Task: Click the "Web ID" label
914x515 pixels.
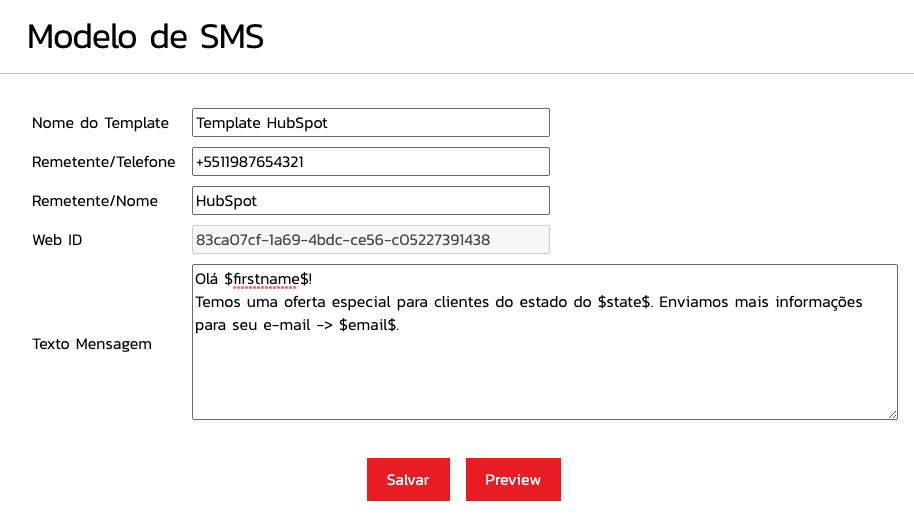Action: 57,240
